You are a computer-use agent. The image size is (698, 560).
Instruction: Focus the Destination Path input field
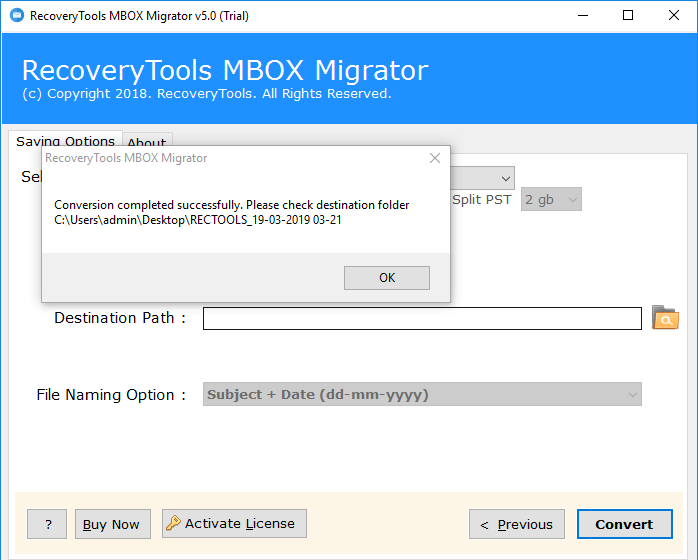tap(422, 318)
